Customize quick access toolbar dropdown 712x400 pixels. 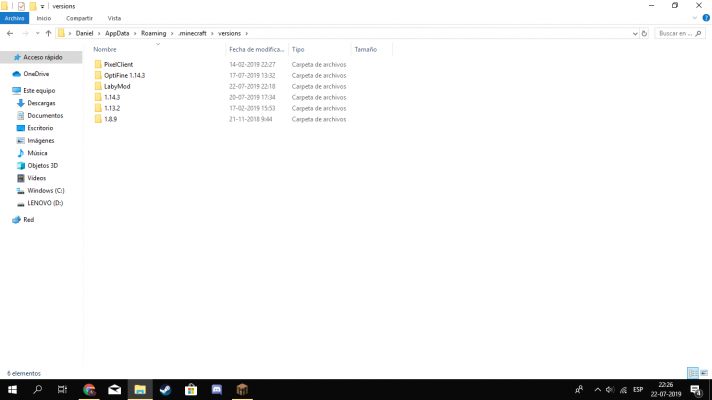pyautogui.click(x=42, y=6)
